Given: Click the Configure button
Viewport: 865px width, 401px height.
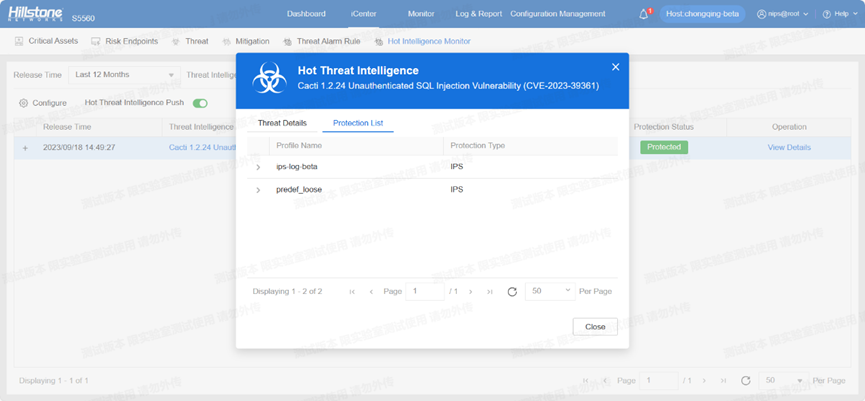Looking at the screenshot, I should (43, 103).
